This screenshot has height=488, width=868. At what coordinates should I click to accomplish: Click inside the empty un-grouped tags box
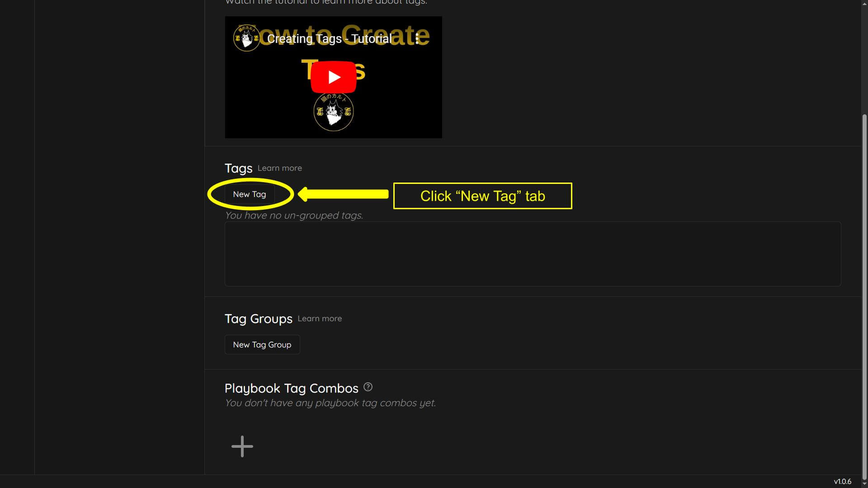(533, 254)
